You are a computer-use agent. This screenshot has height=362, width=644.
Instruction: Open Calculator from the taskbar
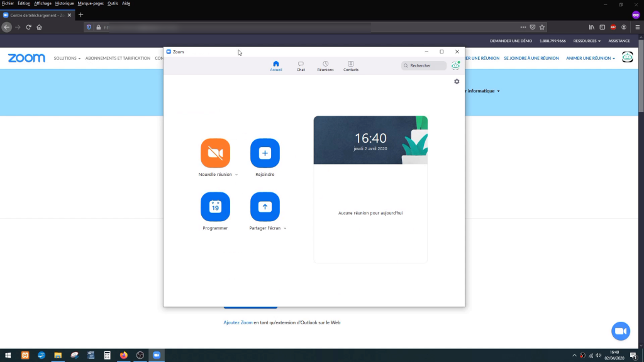coord(107,356)
